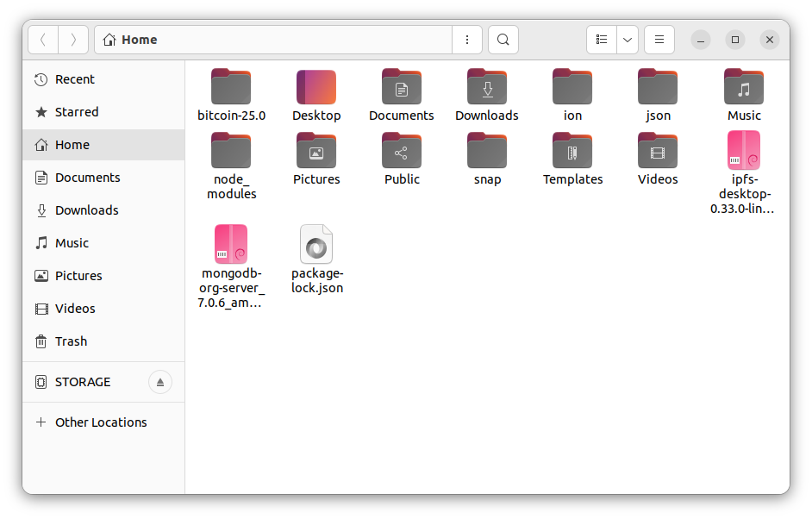Open Trash in the sidebar

pos(103,341)
